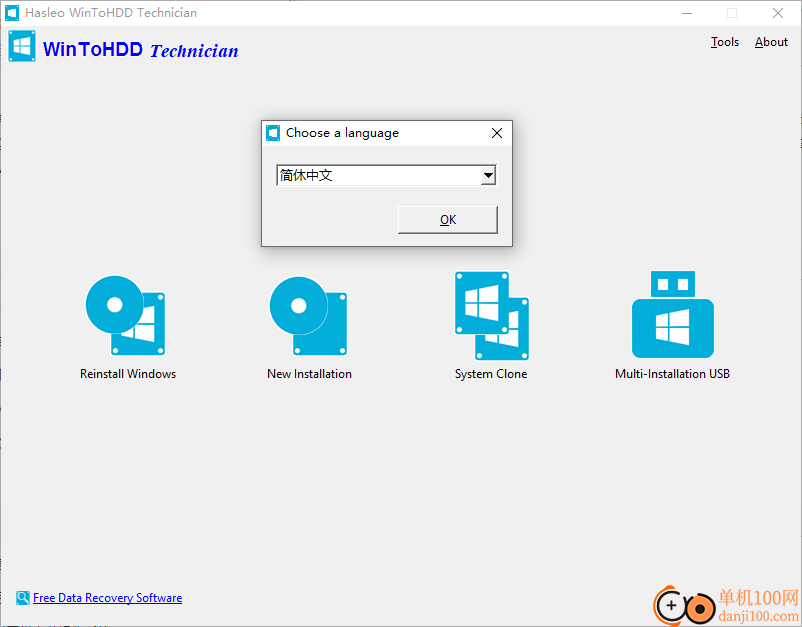The image size is (802, 627).
Task: Click the Choose a language dialog icon
Action: (x=273, y=133)
